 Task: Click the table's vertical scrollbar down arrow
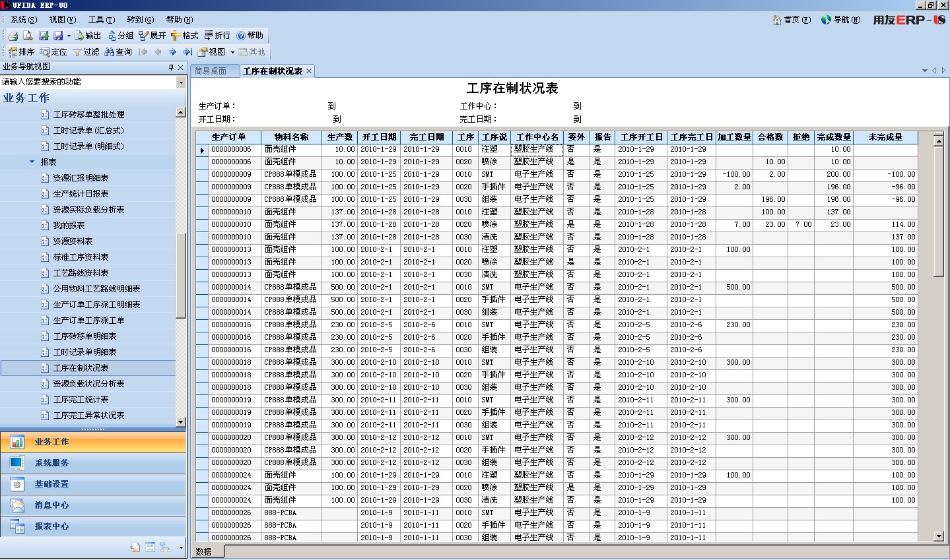pyautogui.click(x=939, y=536)
